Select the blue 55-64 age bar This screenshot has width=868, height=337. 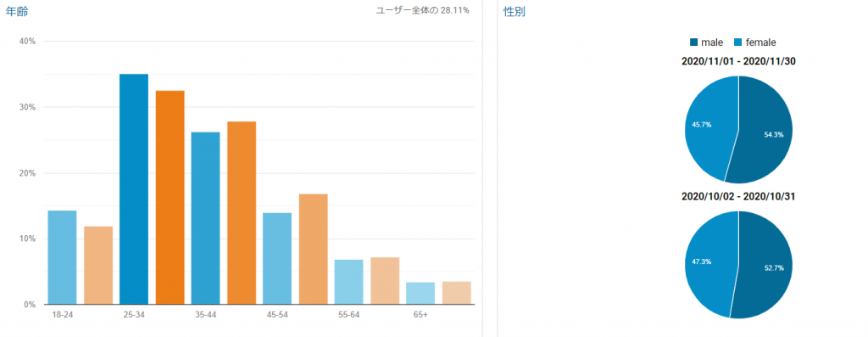tap(348, 282)
